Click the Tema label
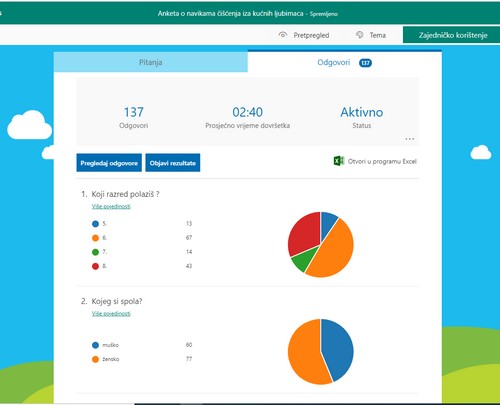Screen dimensions: 500x405 click(378, 35)
